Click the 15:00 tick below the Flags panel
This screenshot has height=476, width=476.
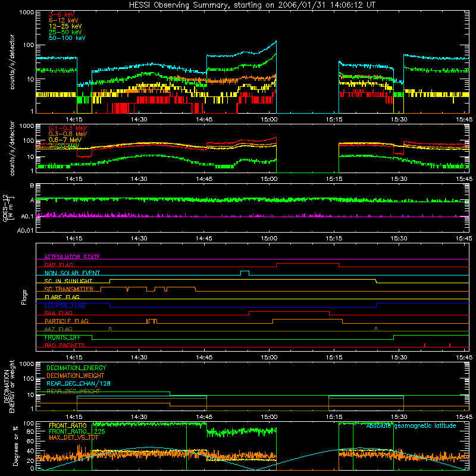click(x=269, y=358)
